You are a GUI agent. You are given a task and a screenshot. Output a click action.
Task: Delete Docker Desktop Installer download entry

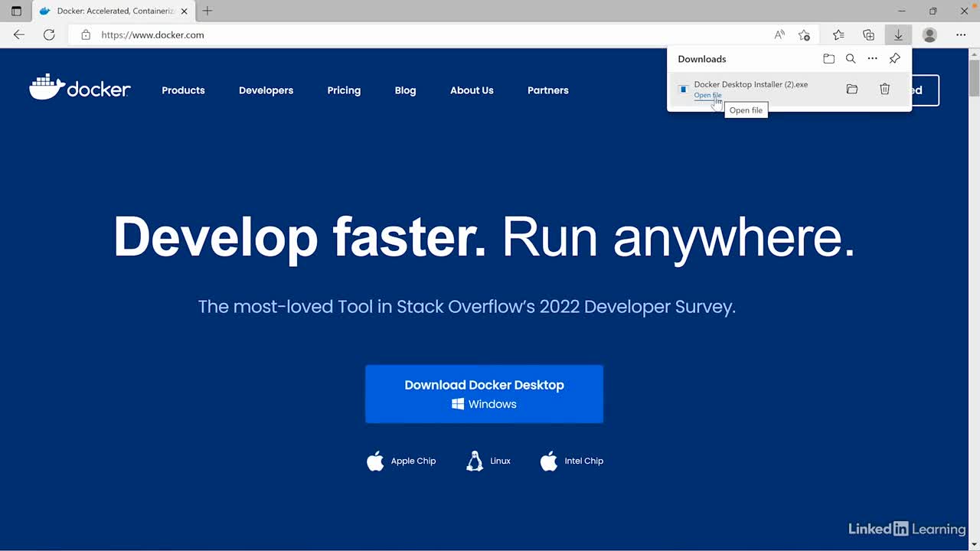pos(884,90)
